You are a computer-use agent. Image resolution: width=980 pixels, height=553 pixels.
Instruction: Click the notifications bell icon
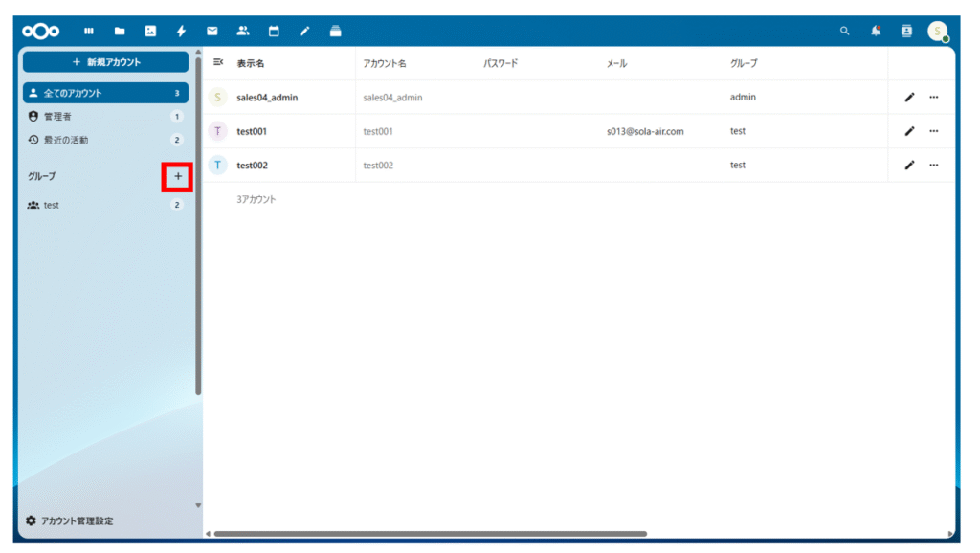pos(876,32)
